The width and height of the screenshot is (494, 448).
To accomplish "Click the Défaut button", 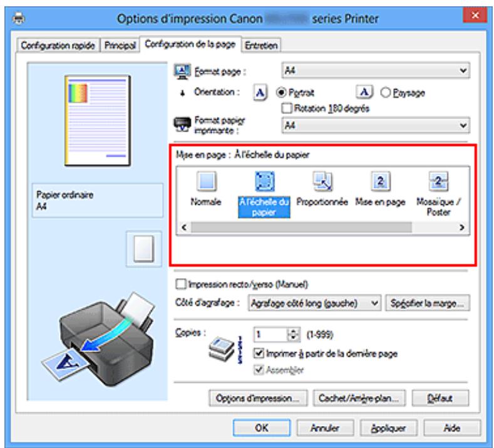I will click(440, 398).
